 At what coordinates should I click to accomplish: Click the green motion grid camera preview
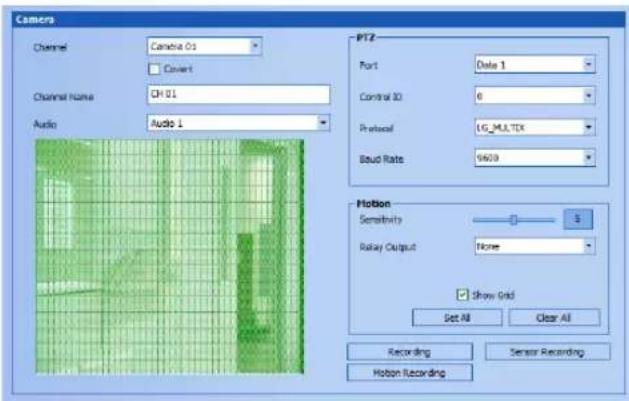coord(170,257)
